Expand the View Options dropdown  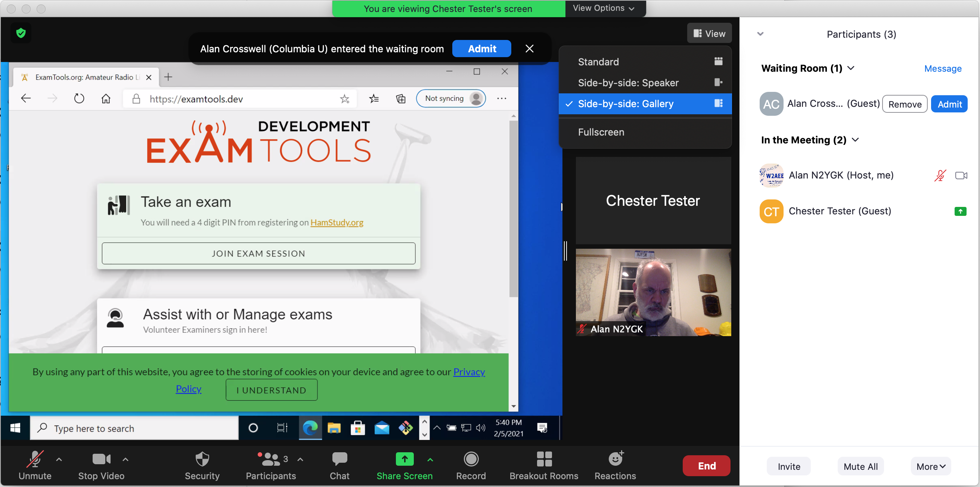coord(604,8)
